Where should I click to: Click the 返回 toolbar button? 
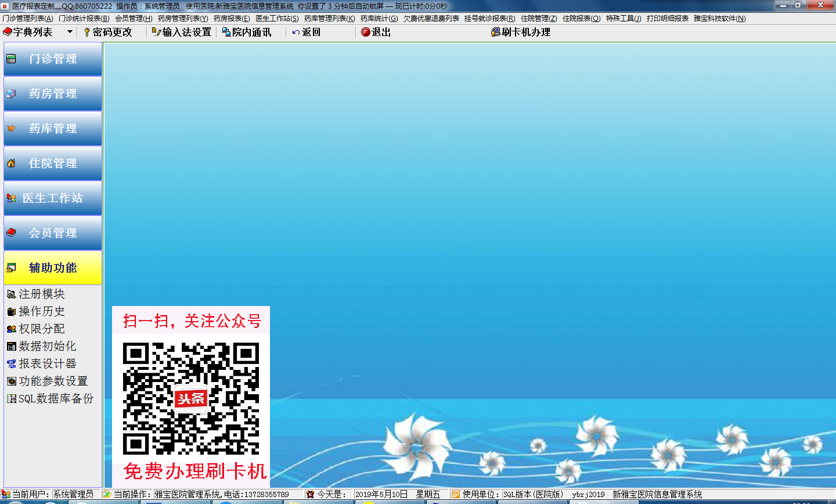[307, 32]
